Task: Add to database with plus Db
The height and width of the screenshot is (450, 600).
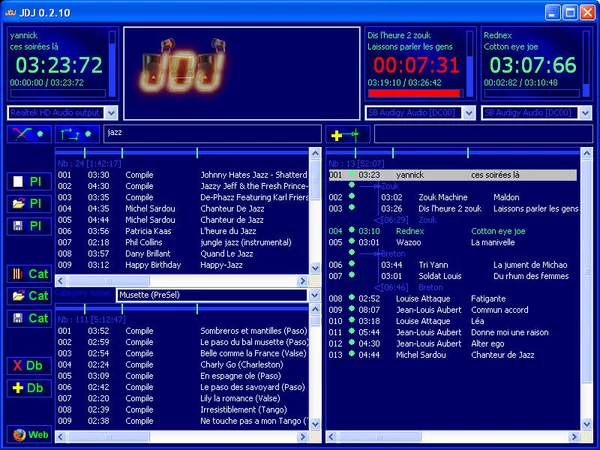Action: click(x=29, y=388)
